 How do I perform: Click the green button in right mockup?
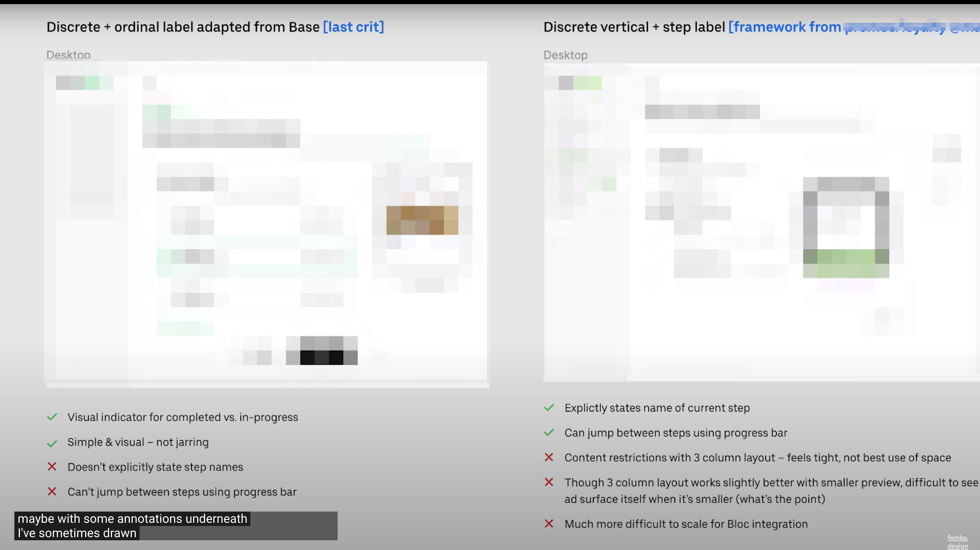846,263
